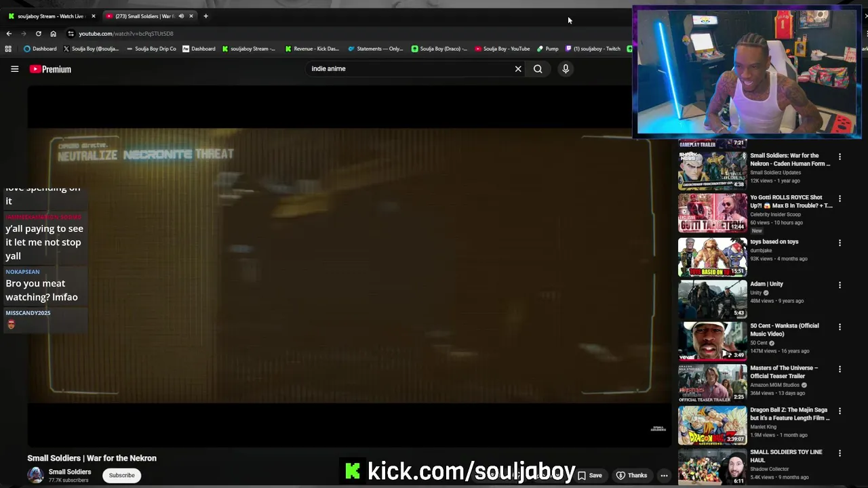868x488 pixels.
Task: Open Revenue - Kick Dashboard bookmark
Action: (312, 49)
